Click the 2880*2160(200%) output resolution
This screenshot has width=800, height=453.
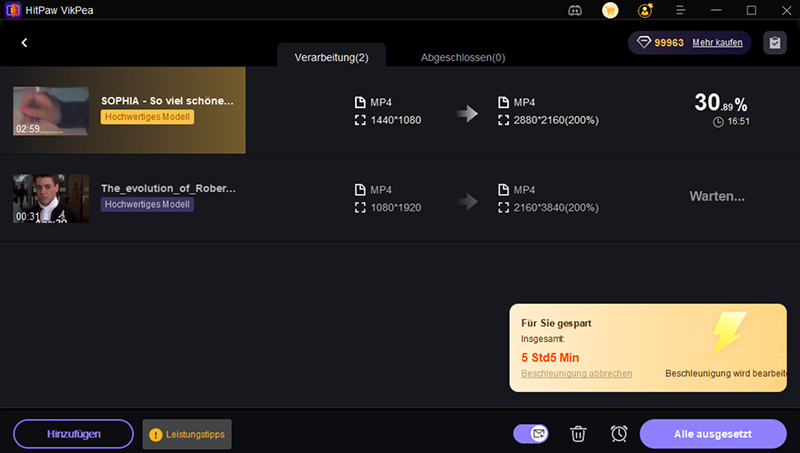point(556,120)
